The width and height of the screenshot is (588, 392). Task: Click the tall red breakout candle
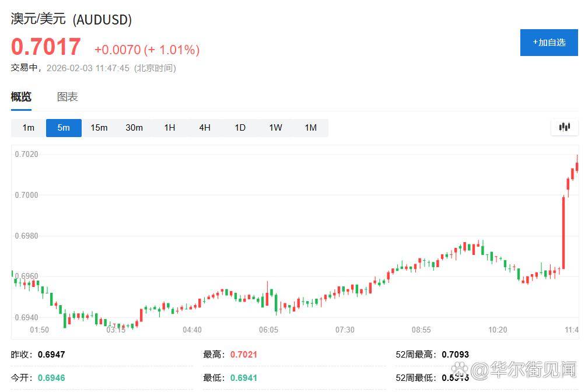[x=563, y=232]
